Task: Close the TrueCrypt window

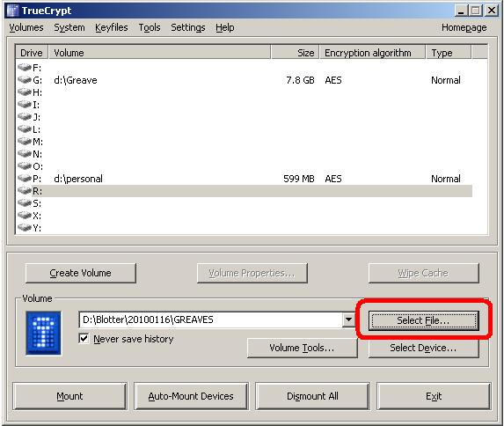Action: [492, 11]
